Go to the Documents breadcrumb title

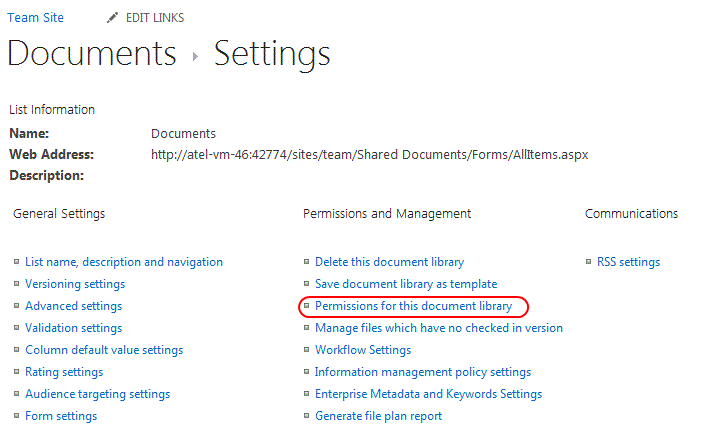pyautogui.click(x=92, y=53)
